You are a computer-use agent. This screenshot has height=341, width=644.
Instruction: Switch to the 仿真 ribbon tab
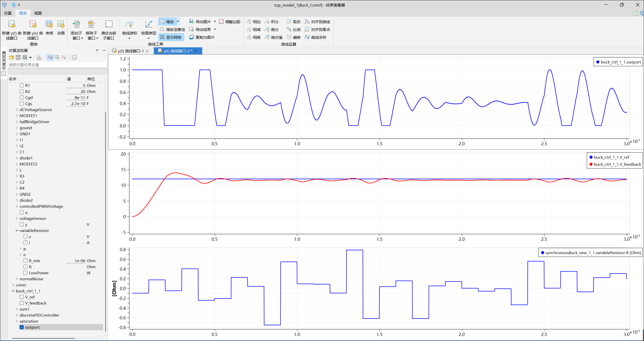[x=8, y=13]
